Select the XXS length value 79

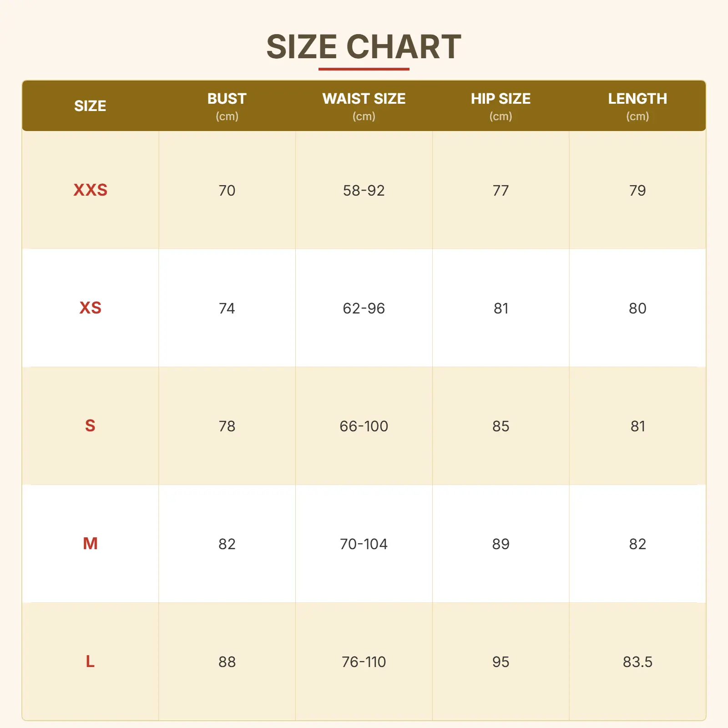pyautogui.click(x=637, y=191)
